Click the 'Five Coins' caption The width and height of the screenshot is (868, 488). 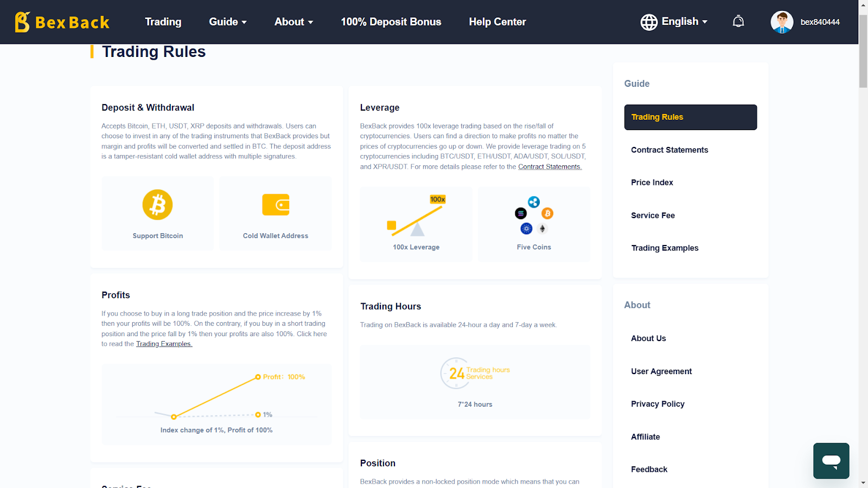(534, 247)
